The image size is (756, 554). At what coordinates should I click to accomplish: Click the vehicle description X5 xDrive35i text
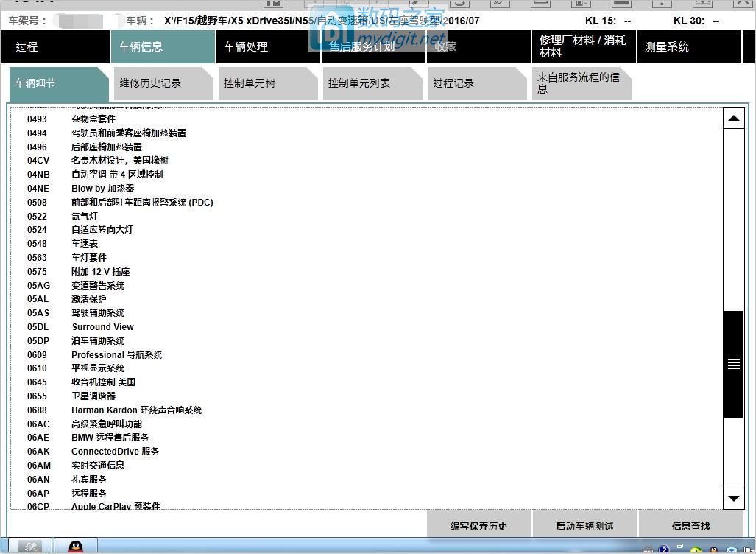click(322, 21)
